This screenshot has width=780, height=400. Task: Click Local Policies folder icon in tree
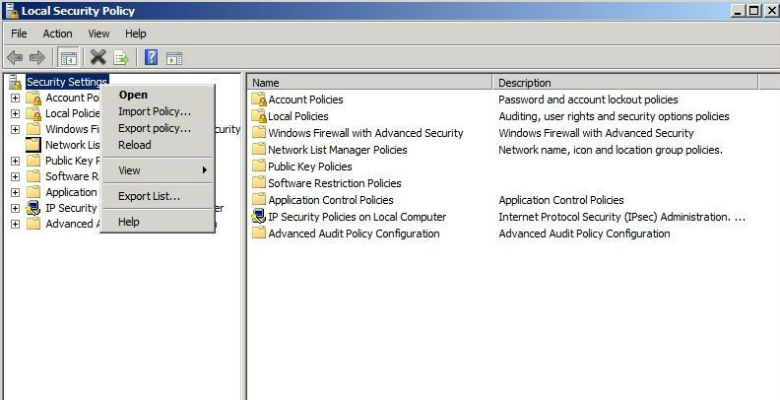pyautogui.click(x=34, y=114)
